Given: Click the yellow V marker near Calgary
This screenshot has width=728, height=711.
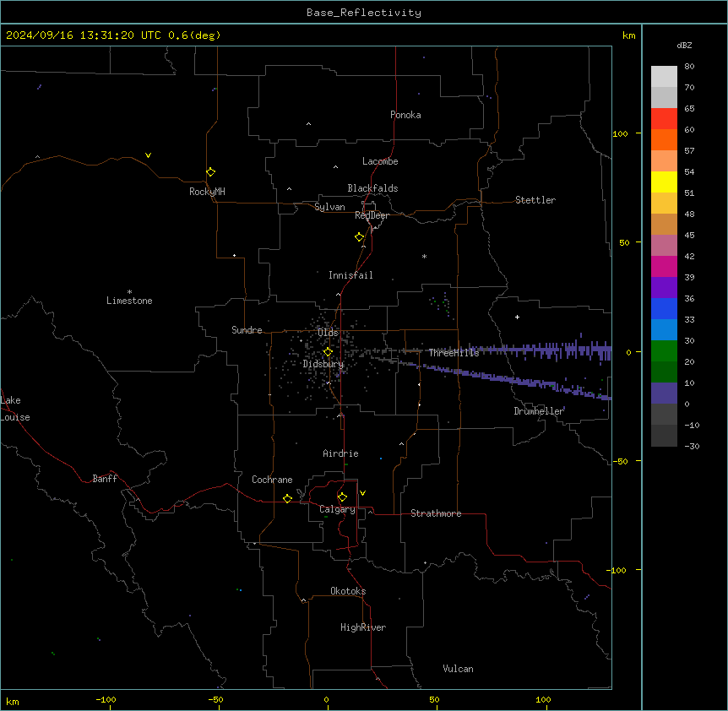Looking at the screenshot, I should pos(362,493).
